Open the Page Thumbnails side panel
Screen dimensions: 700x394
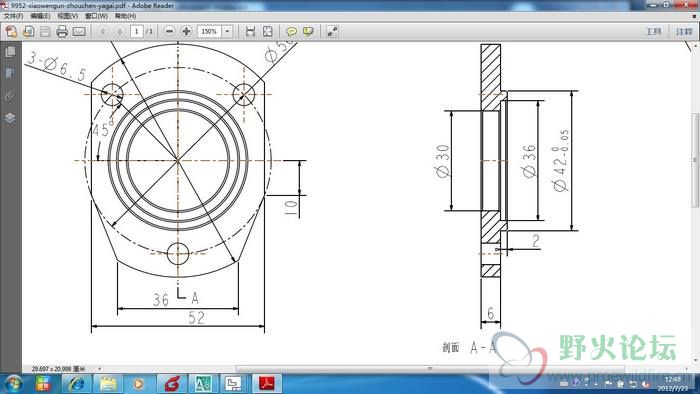point(10,52)
